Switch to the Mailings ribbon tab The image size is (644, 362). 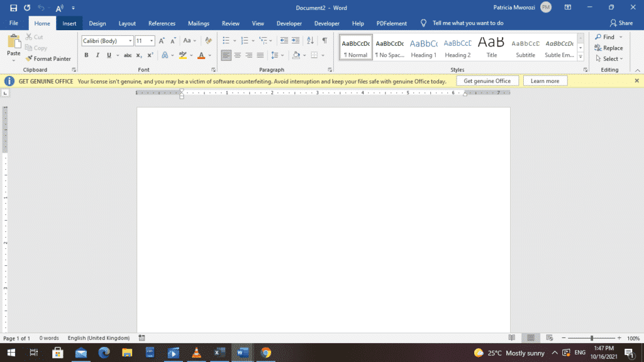tap(199, 23)
